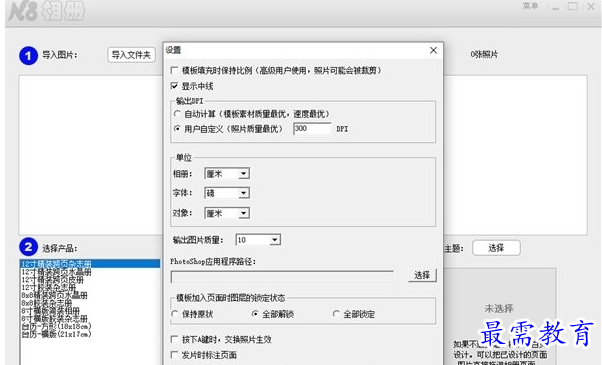Enable the 发片时标注页面 checkbox
Image resolution: width=602 pixels, height=365 pixels.
[174, 355]
